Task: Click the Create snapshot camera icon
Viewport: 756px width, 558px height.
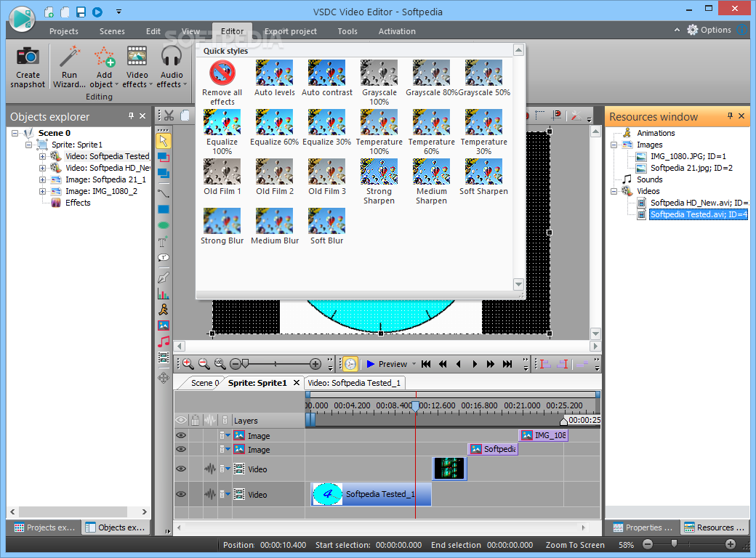Action: pos(28,57)
